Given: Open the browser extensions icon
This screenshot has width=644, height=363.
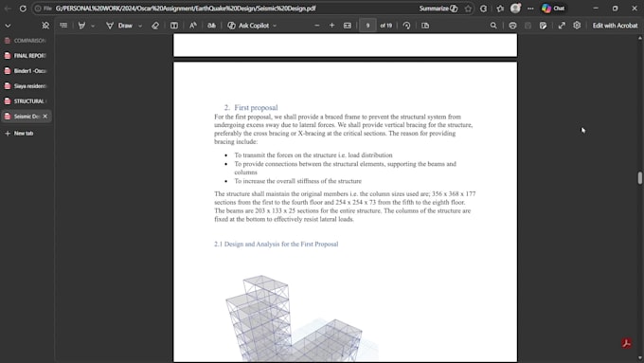Looking at the screenshot, I should 483,9.
